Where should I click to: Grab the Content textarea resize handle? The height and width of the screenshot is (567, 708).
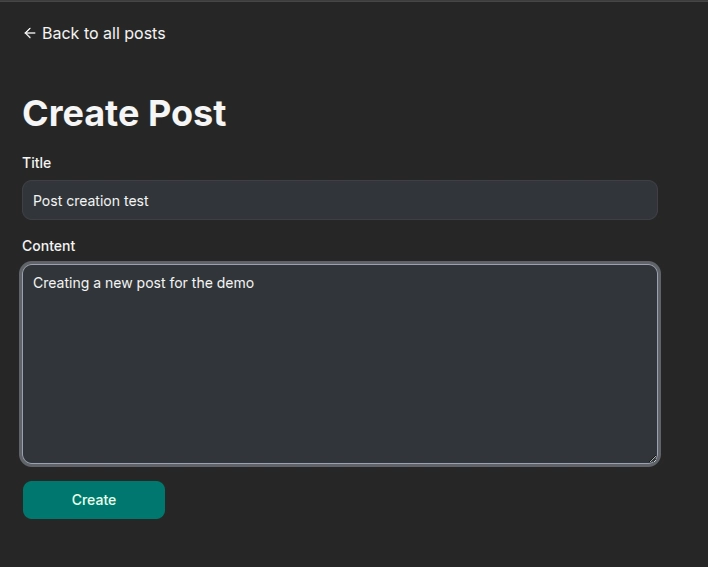tap(653, 459)
